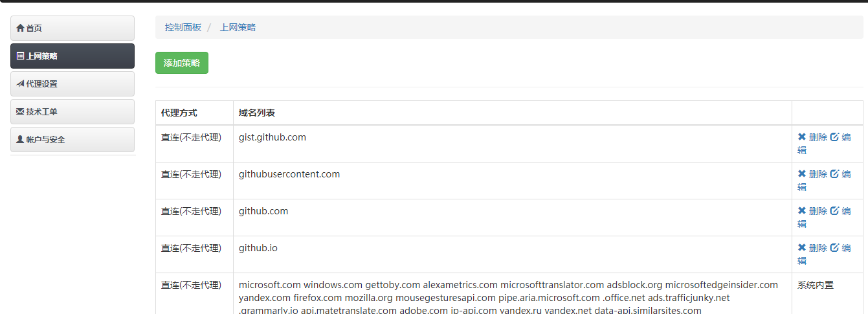868x314 pixels.
Task: Click the envelope icon beside 技术工单
Action: pos(20,112)
